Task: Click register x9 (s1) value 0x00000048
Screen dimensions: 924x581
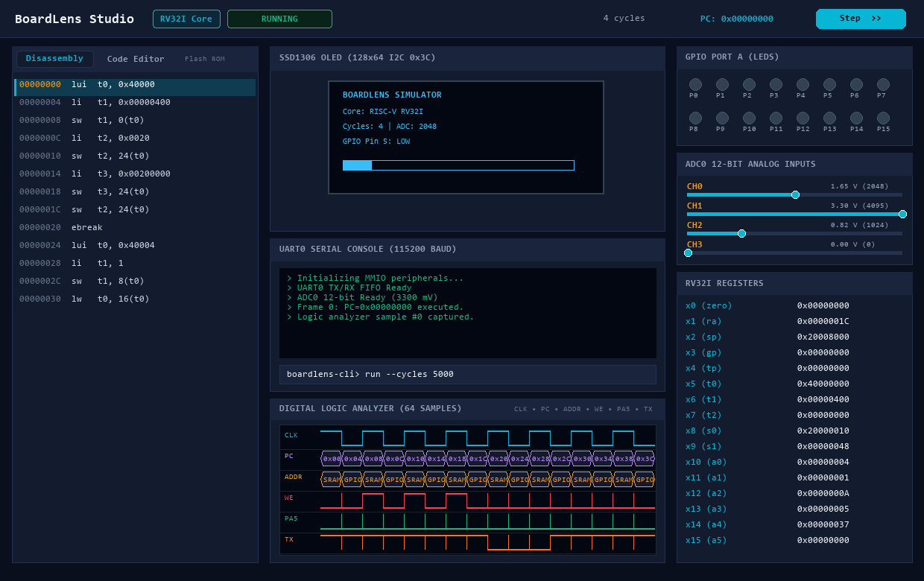Action: pyautogui.click(x=823, y=446)
